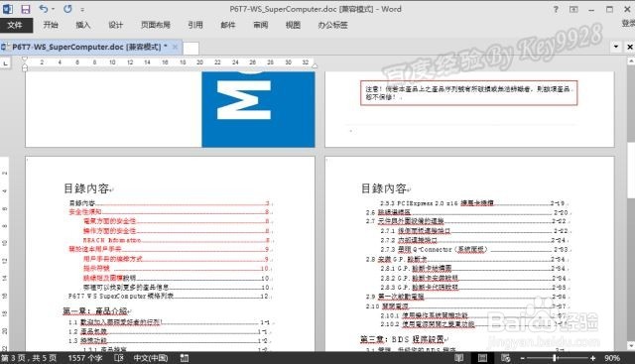Click the 登录 sign-in link
The image size is (635, 364).
coord(628,24)
